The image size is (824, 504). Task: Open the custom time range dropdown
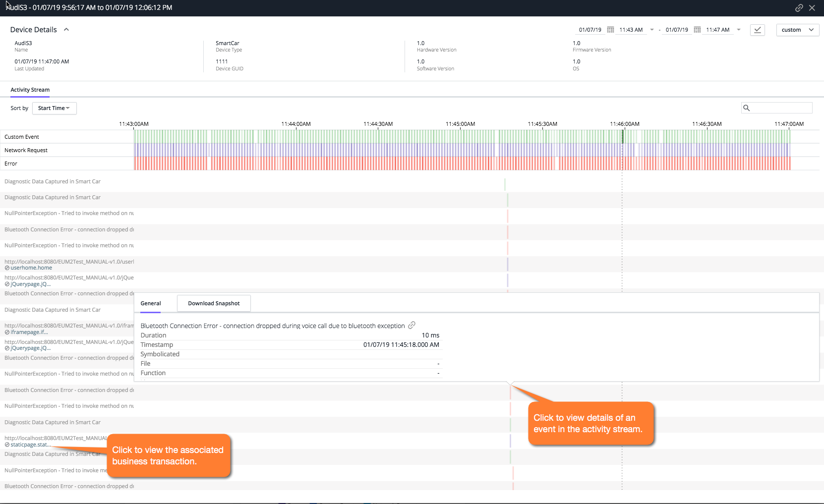[x=798, y=30]
